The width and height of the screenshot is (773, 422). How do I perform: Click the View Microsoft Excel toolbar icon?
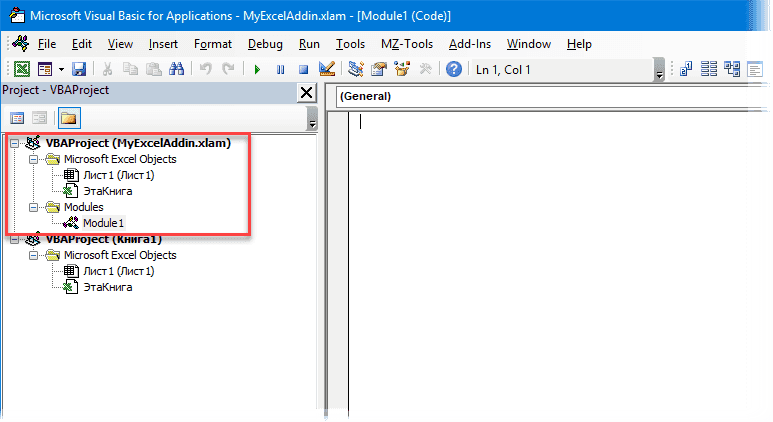click(x=22, y=69)
